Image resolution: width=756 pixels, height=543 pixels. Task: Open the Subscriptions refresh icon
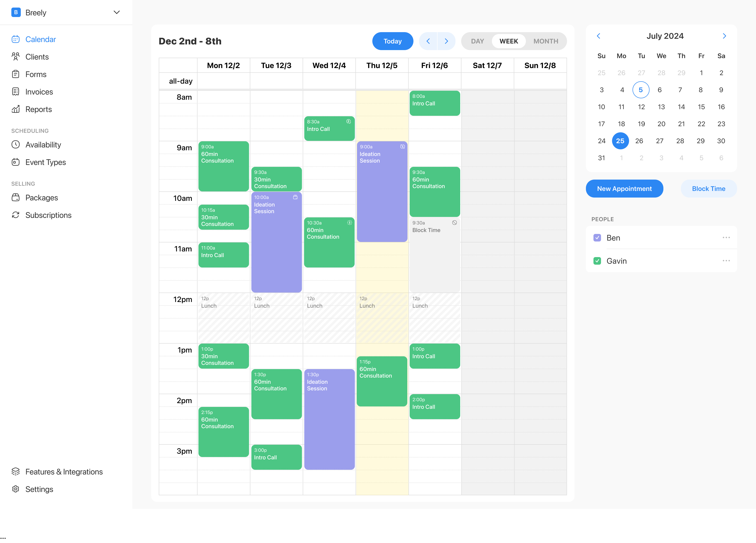[16, 215]
